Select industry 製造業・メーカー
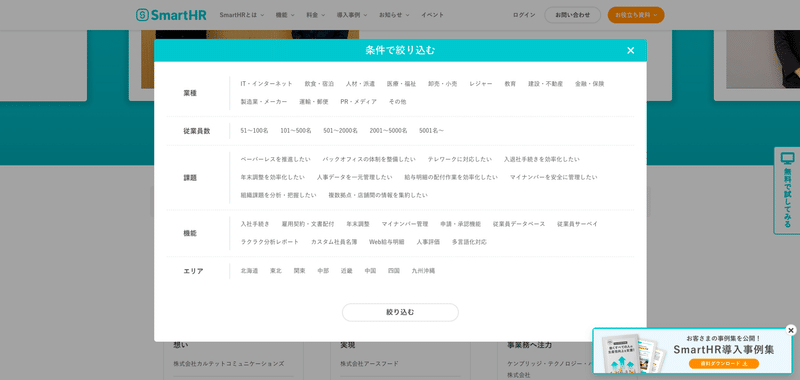The height and width of the screenshot is (380, 800). 264,102
